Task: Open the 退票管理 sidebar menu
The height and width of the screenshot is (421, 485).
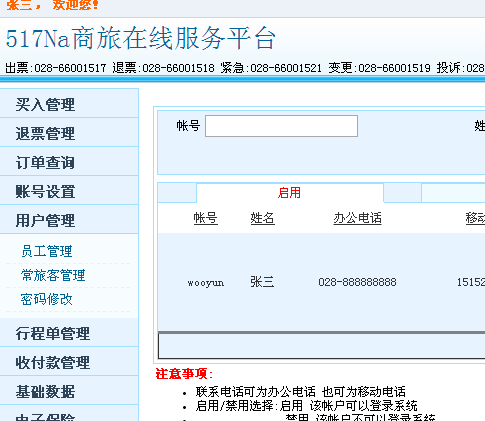Action: (69, 133)
